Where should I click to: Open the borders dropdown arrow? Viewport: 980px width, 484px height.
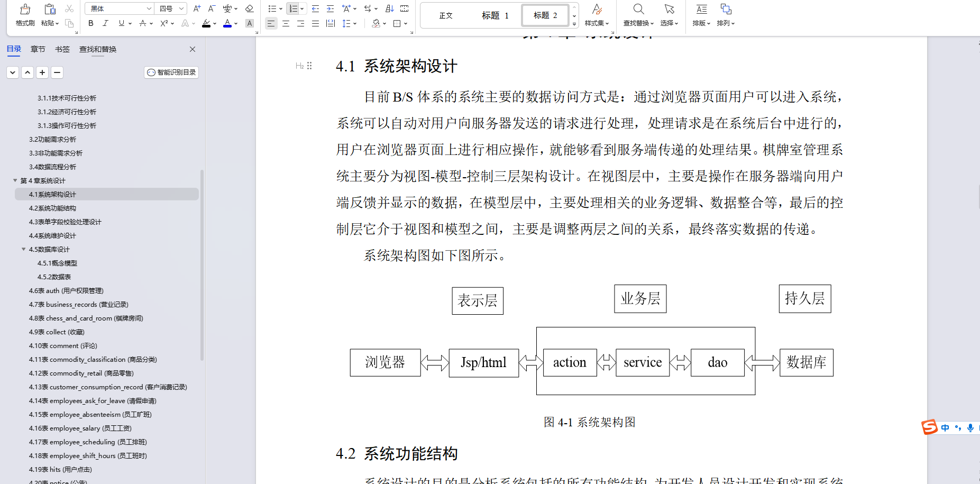(406, 23)
